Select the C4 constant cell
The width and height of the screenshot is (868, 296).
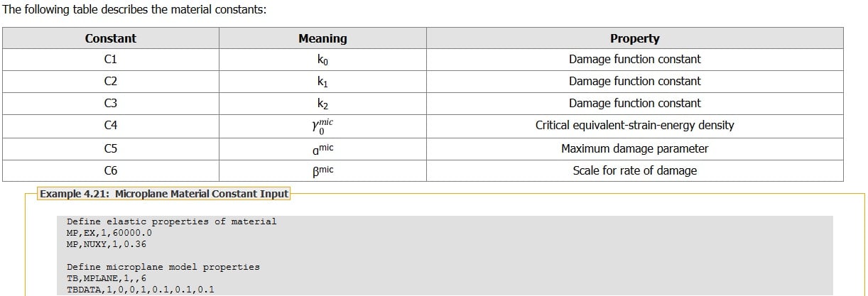pyautogui.click(x=110, y=126)
